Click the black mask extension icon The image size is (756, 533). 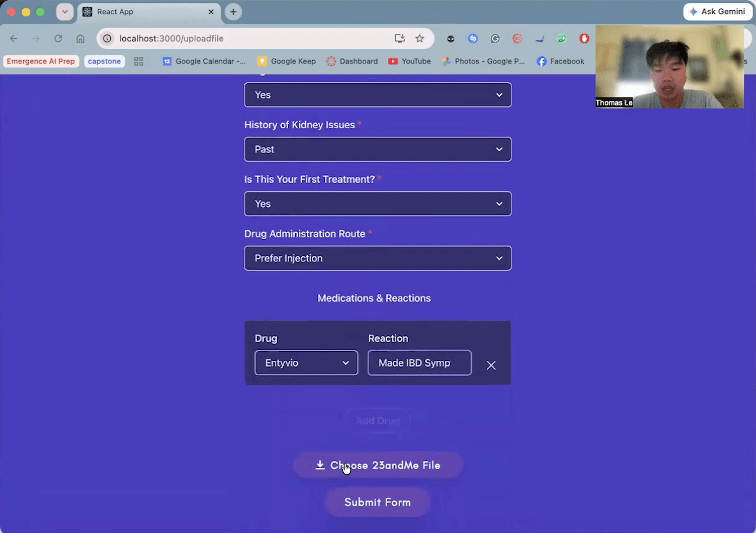(451, 38)
